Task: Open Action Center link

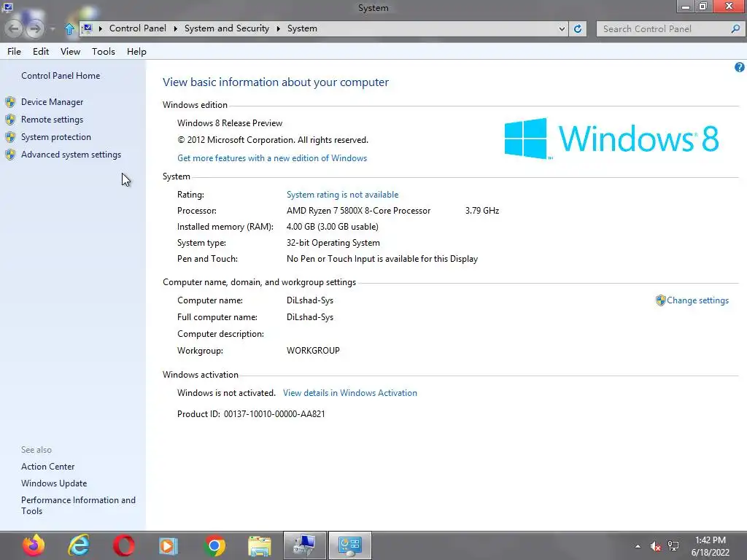Action: 47,467
